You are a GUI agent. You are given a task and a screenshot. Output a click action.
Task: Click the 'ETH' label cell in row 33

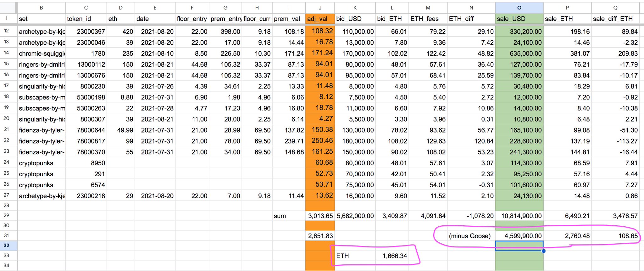coord(355,256)
